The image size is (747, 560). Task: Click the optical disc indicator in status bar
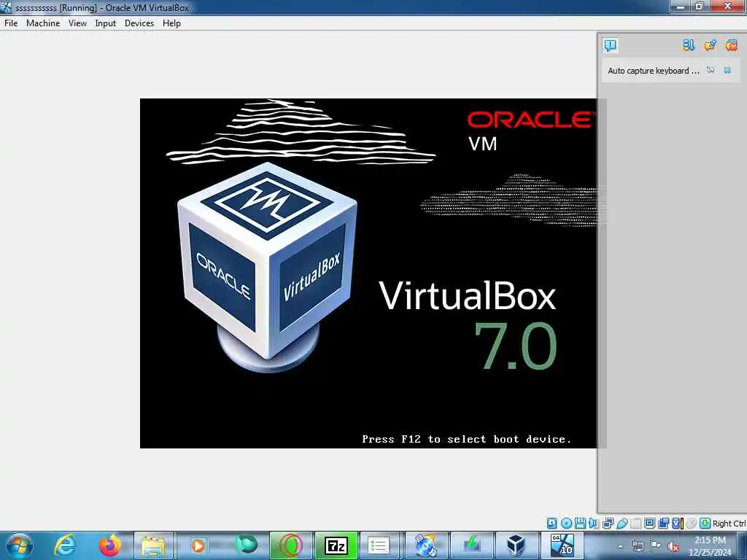click(566, 524)
